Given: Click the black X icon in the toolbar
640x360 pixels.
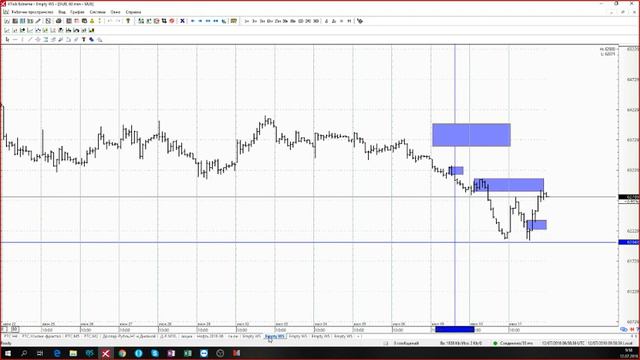Looking at the screenshot, I should (182, 21).
